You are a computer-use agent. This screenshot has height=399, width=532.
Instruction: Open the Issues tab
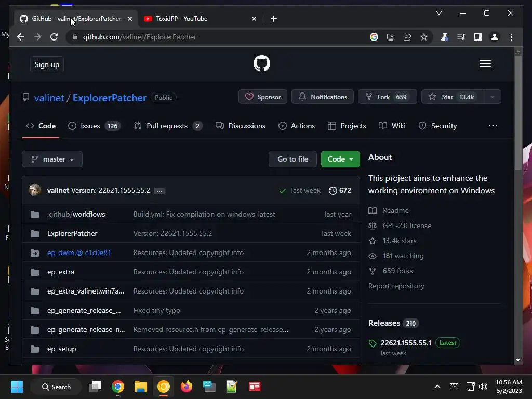94,126
